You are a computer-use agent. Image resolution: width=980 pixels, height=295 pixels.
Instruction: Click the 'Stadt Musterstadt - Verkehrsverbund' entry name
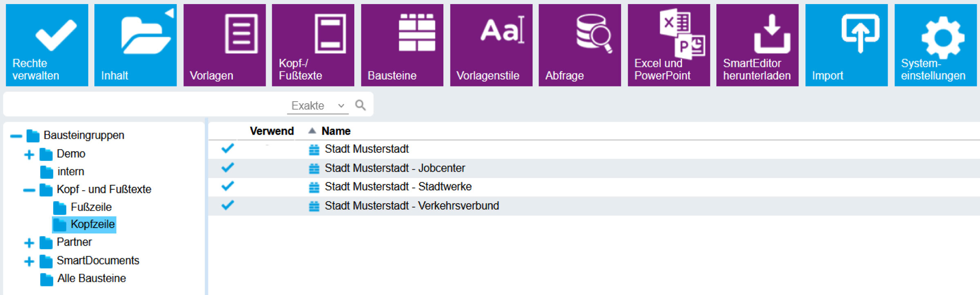pos(412,206)
